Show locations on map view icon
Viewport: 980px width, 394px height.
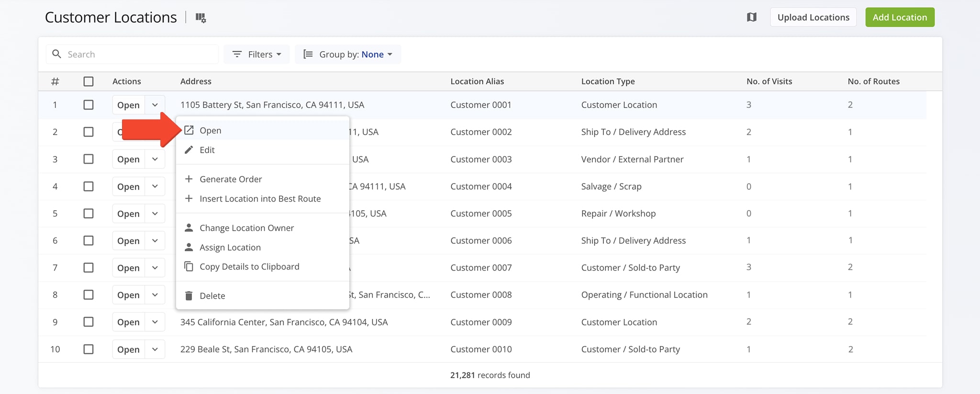point(752,17)
